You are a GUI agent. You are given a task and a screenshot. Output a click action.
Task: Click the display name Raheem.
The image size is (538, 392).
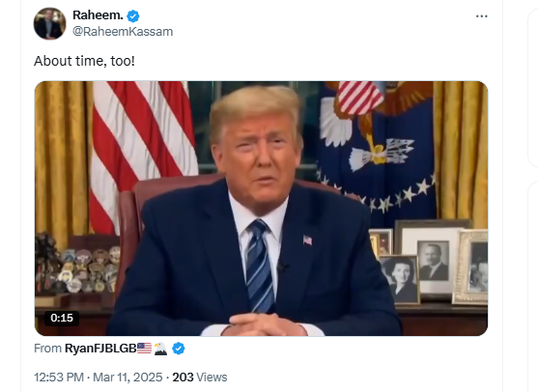(98, 15)
